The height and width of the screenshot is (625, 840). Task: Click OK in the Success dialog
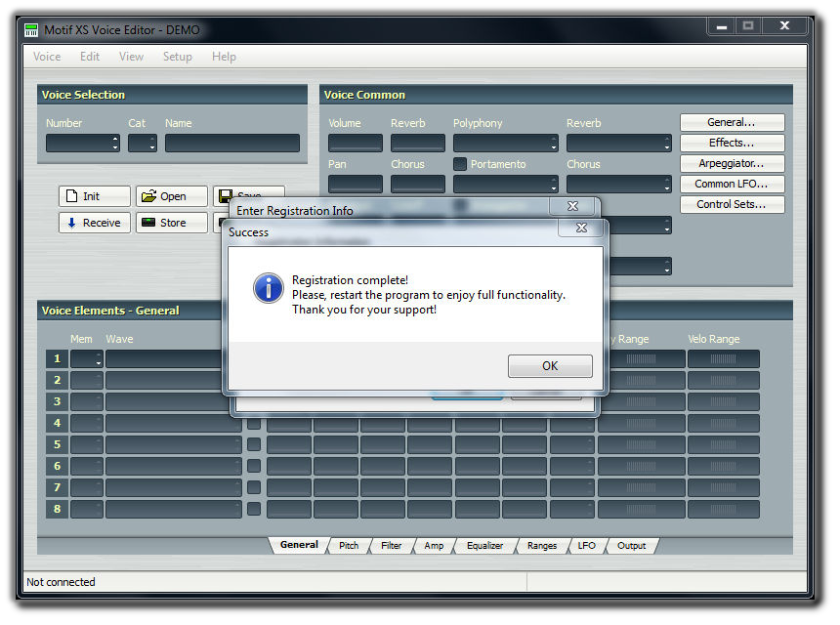[x=550, y=366]
